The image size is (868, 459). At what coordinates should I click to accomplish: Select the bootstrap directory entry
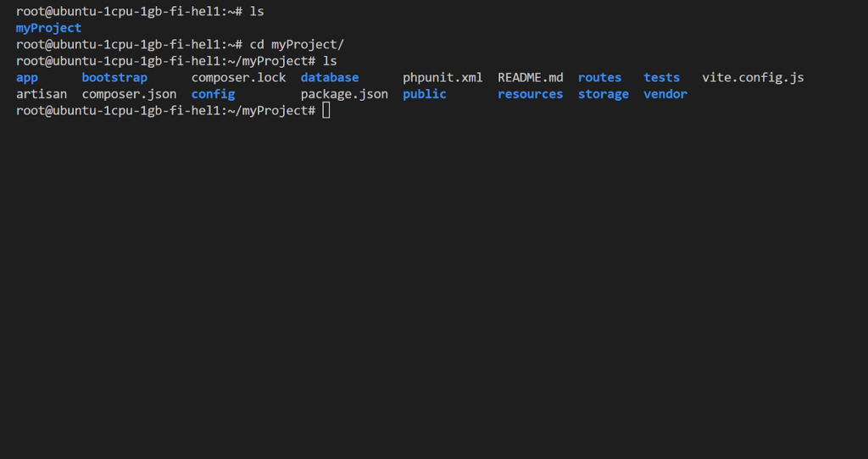[x=114, y=78]
